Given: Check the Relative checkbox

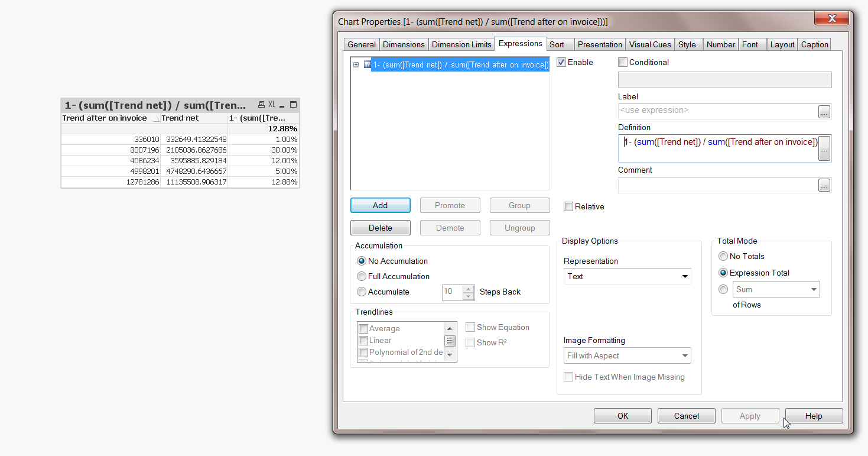Looking at the screenshot, I should 568,206.
